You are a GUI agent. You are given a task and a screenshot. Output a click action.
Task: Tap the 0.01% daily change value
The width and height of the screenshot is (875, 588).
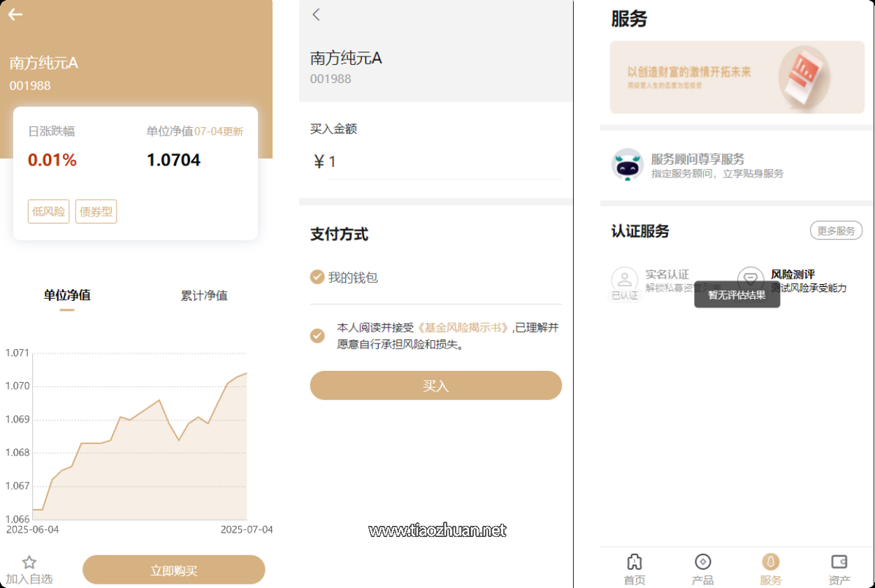pyautogui.click(x=52, y=160)
